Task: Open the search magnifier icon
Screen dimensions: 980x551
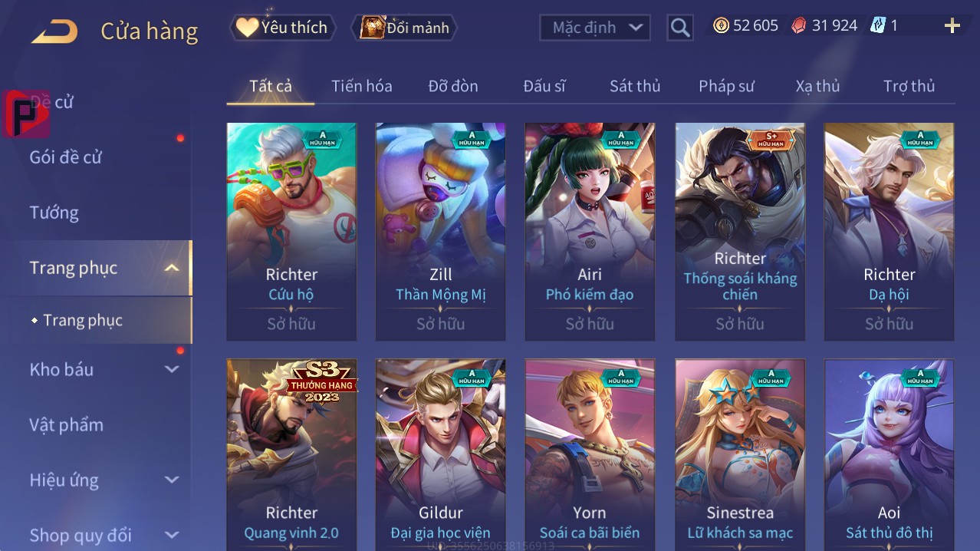Action: pos(680,28)
